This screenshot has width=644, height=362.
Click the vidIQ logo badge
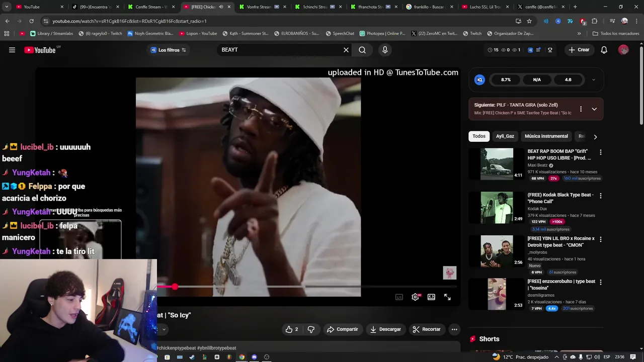479,79
